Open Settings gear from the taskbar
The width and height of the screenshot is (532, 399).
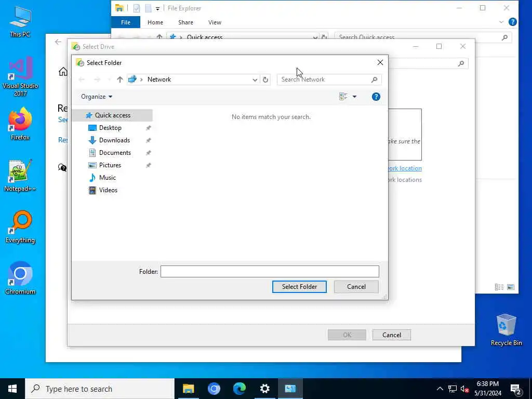coord(264,389)
